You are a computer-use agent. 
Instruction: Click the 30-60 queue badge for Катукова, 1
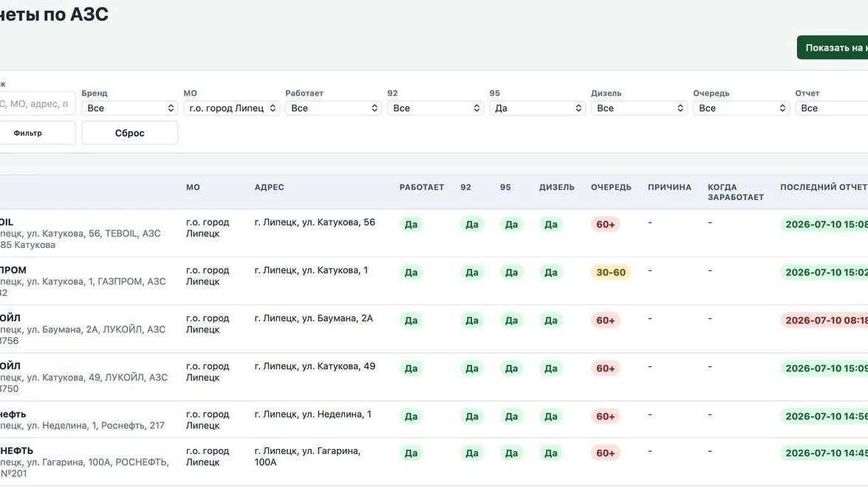(x=611, y=272)
